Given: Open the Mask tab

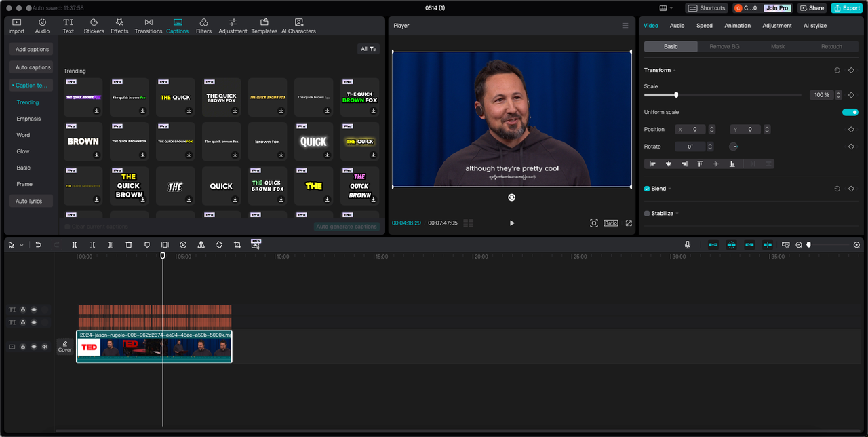Looking at the screenshot, I should pyautogui.click(x=778, y=46).
